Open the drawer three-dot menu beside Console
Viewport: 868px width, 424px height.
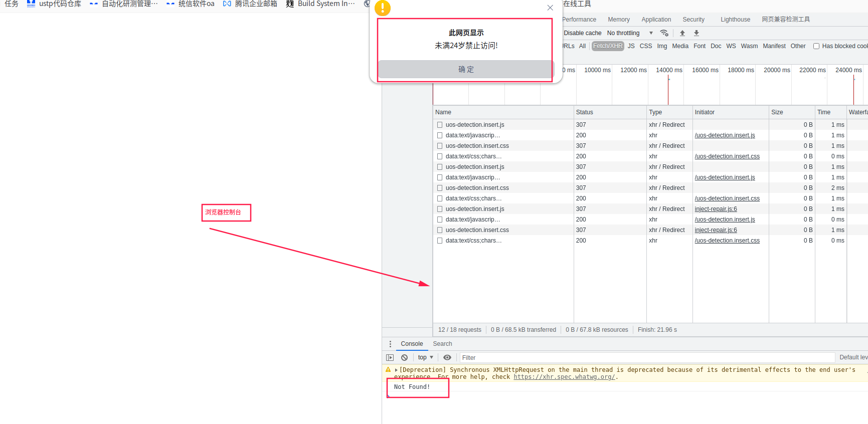pyautogui.click(x=390, y=344)
